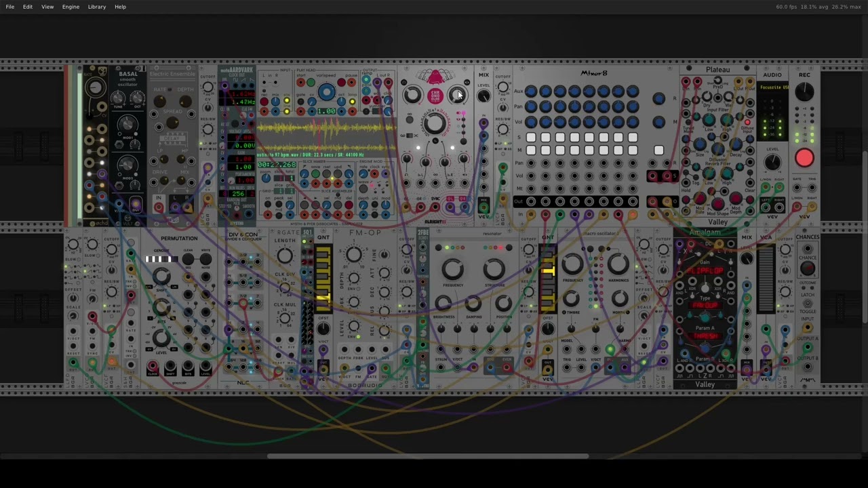Image resolution: width=868 pixels, height=488 pixels.
Task: Click the bottom-row VCA level slider
Action: point(766,279)
